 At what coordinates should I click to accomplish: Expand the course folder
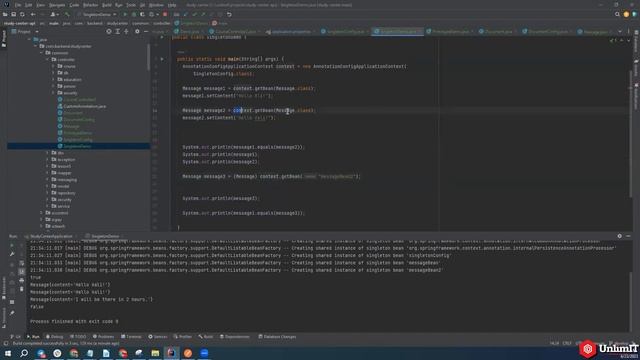[x=53, y=66]
